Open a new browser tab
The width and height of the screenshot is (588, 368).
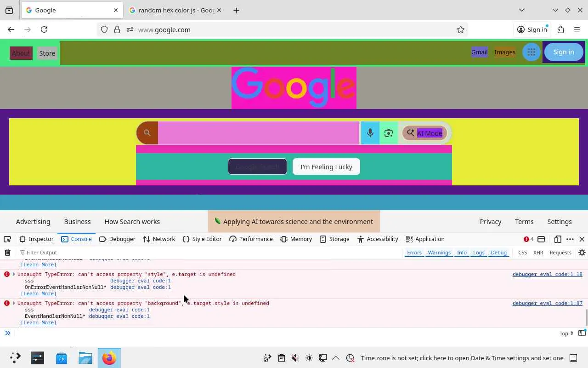click(236, 10)
